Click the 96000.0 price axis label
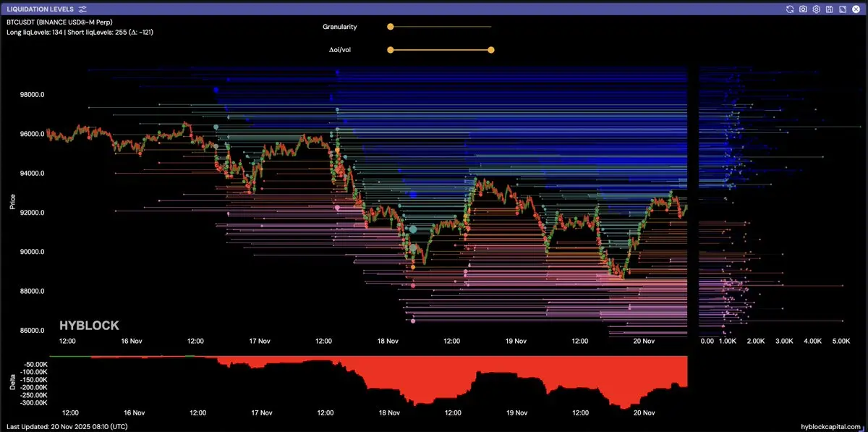868x432 pixels. click(x=32, y=134)
